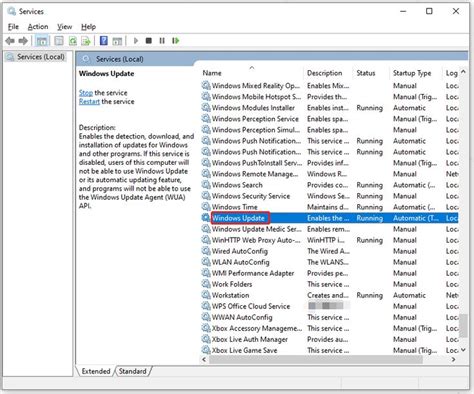Select WMI Performance Adapter service
This screenshot has width=474, height=394.
(329, 273)
